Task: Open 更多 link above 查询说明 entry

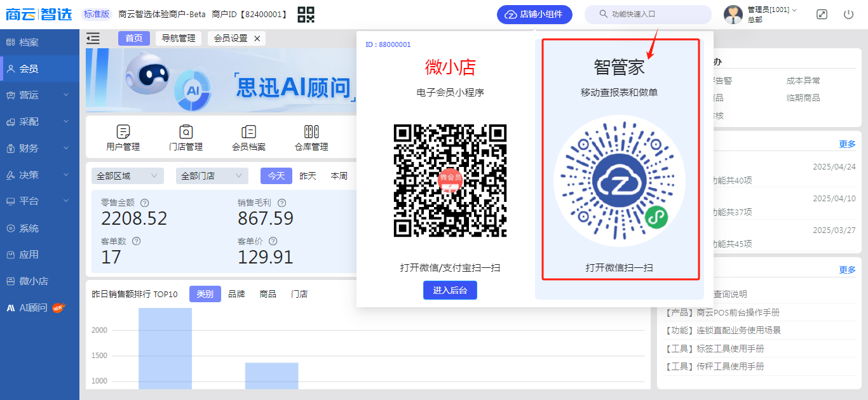Action: click(847, 270)
